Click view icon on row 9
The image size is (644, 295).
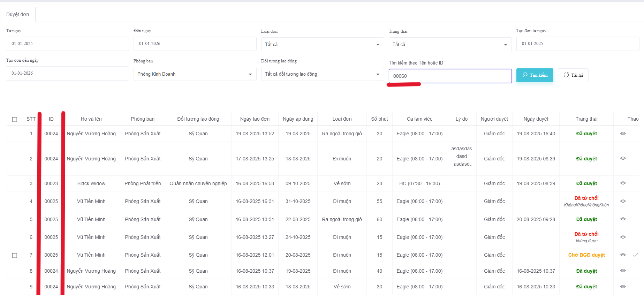pos(623,287)
